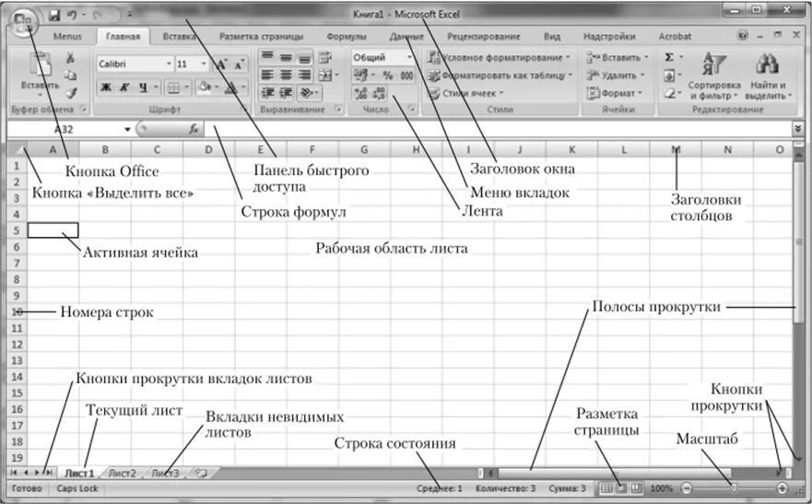The height and width of the screenshot is (504, 812).
Task: Click the zoom slider handle in the status bar
Action: pyautogui.click(x=734, y=488)
